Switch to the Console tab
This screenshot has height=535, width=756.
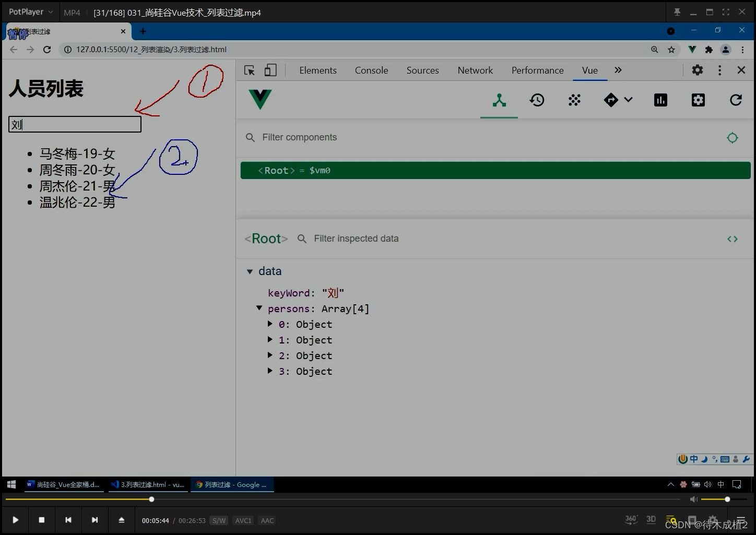(371, 70)
